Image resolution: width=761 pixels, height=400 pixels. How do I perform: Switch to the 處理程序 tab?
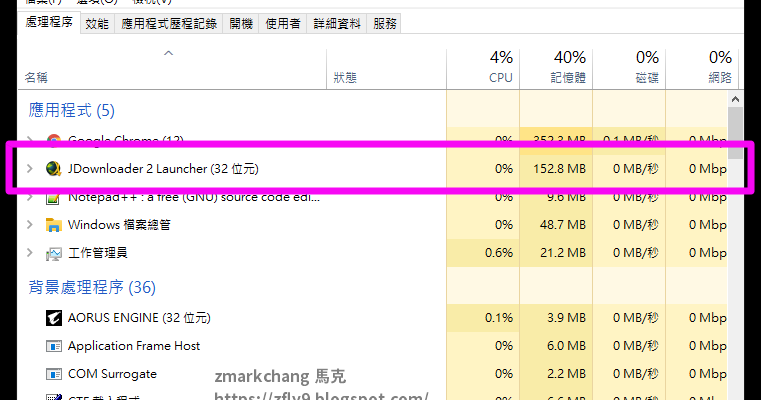[x=49, y=22]
